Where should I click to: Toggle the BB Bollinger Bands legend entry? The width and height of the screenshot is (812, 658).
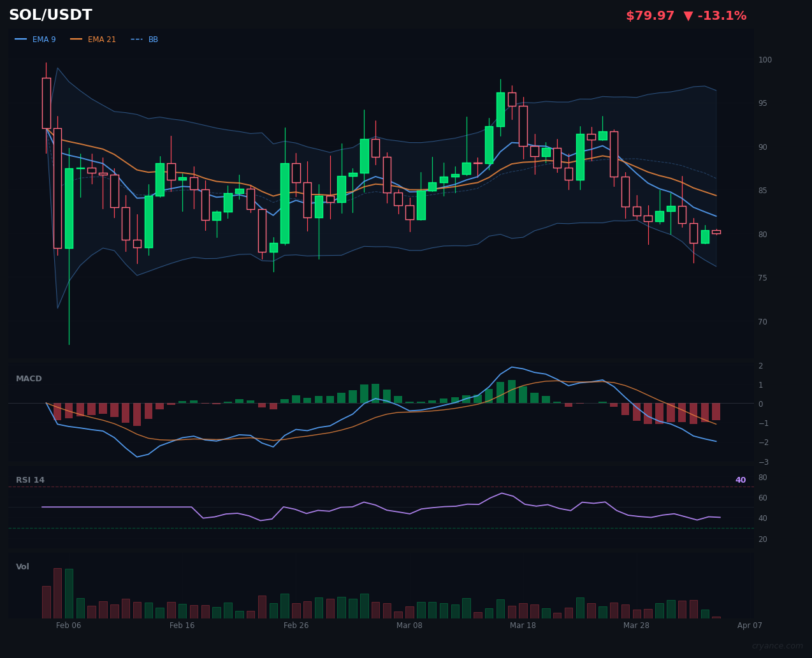pos(145,40)
